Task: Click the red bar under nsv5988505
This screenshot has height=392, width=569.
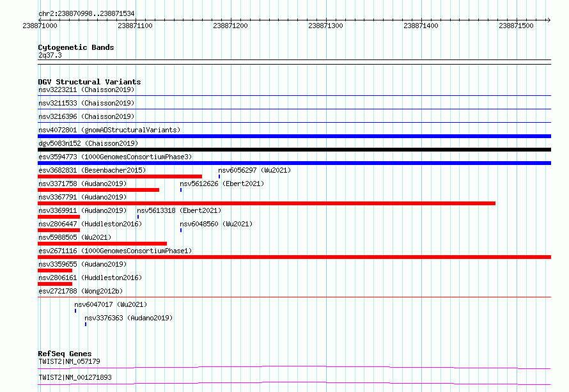Action: point(102,244)
